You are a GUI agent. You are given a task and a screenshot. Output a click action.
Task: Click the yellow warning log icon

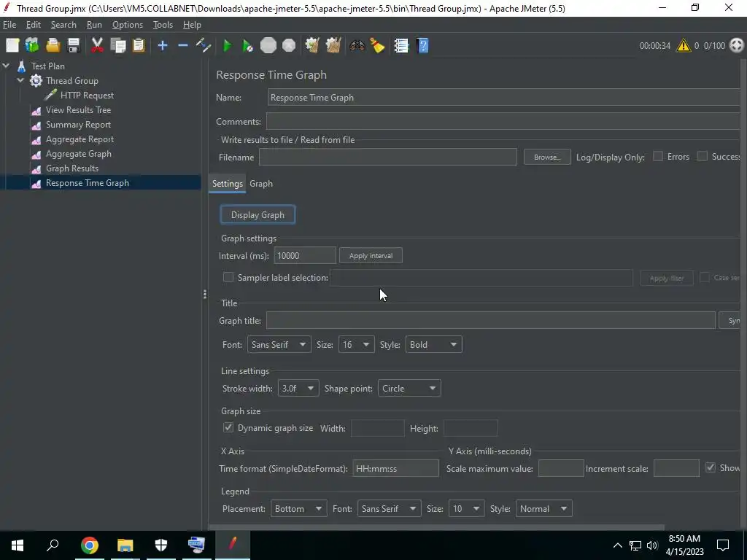tap(683, 46)
